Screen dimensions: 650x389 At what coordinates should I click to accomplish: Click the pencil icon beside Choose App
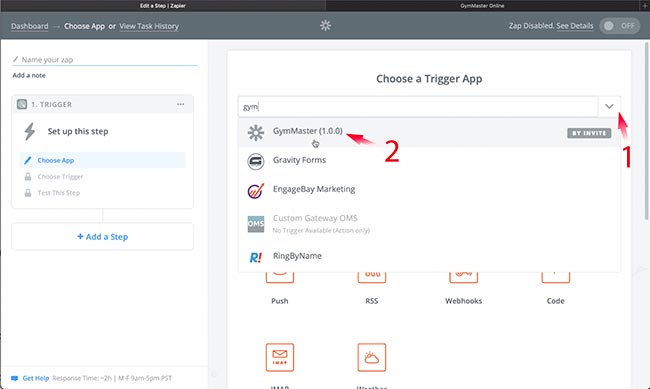28,160
